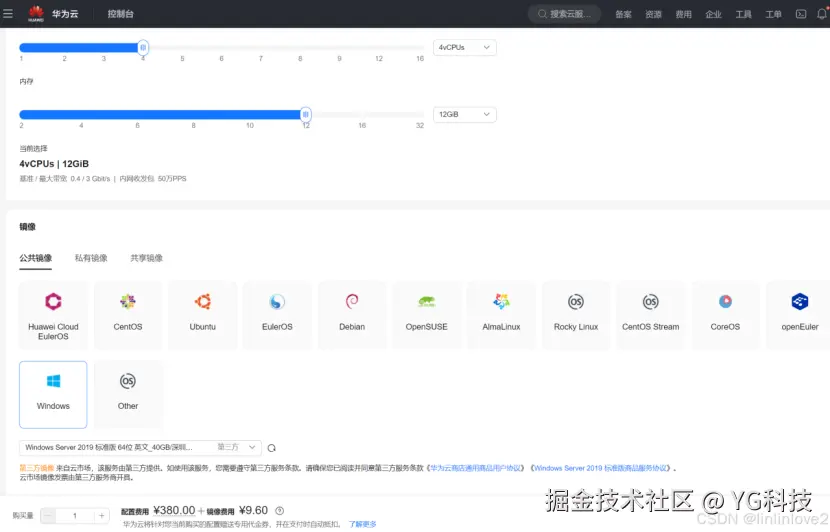Refresh the image version list

click(272, 448)
